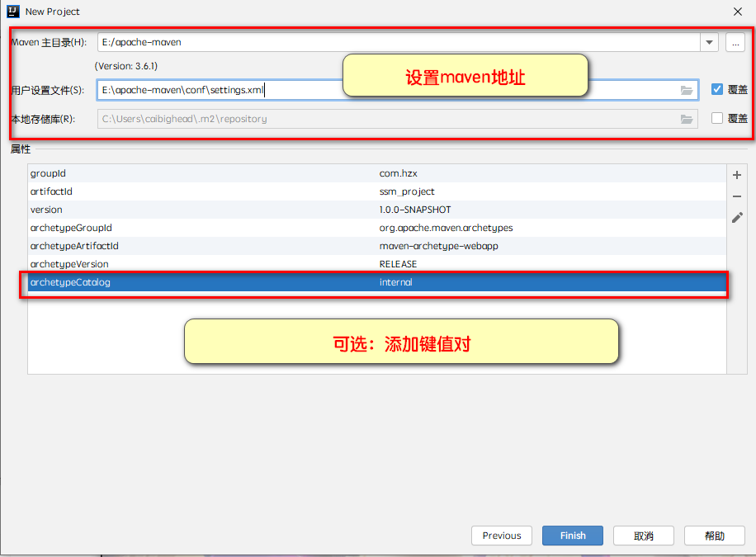Check override for local repository
This screenshot has width=756, height=557.
(717, 118)
